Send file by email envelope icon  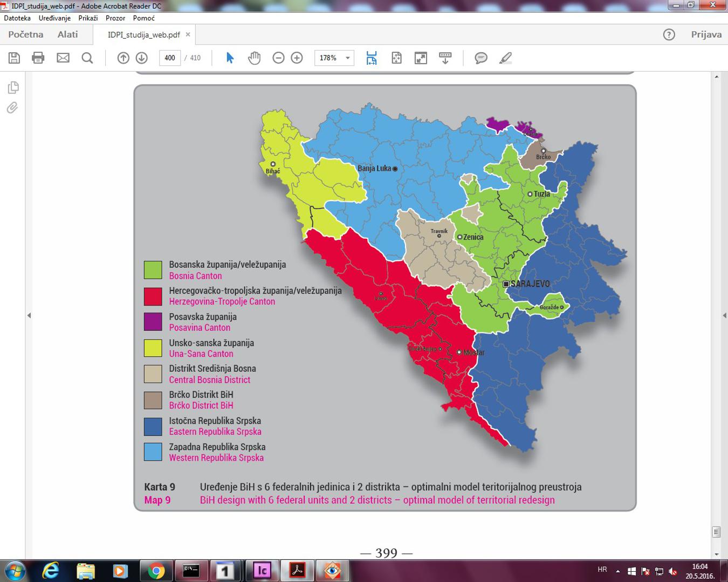pyautogui.click(x=63, y=58)
